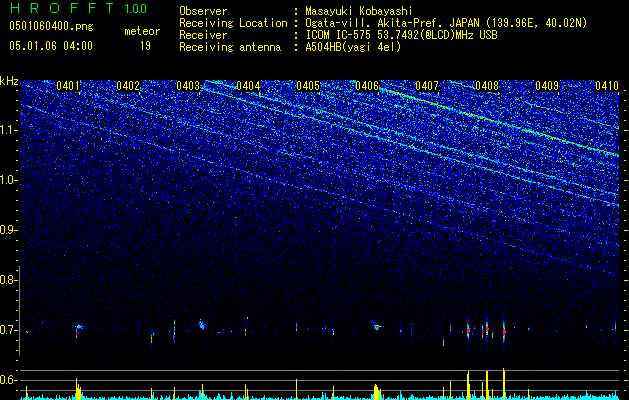Click the antenna A504HB(yagi 4el) text

pos(353,47)
